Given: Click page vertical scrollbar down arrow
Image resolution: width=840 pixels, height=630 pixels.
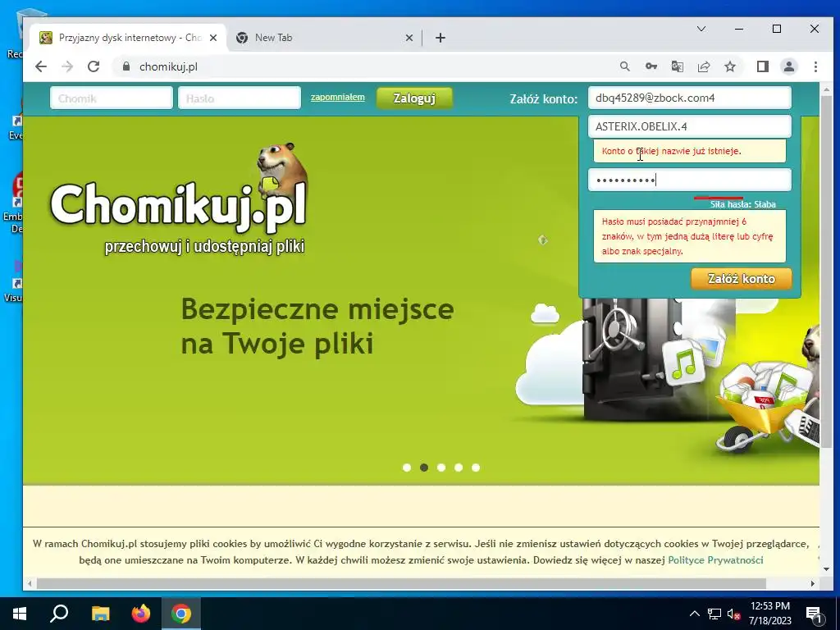Looking at the screenshot, I should pos(826,569).
